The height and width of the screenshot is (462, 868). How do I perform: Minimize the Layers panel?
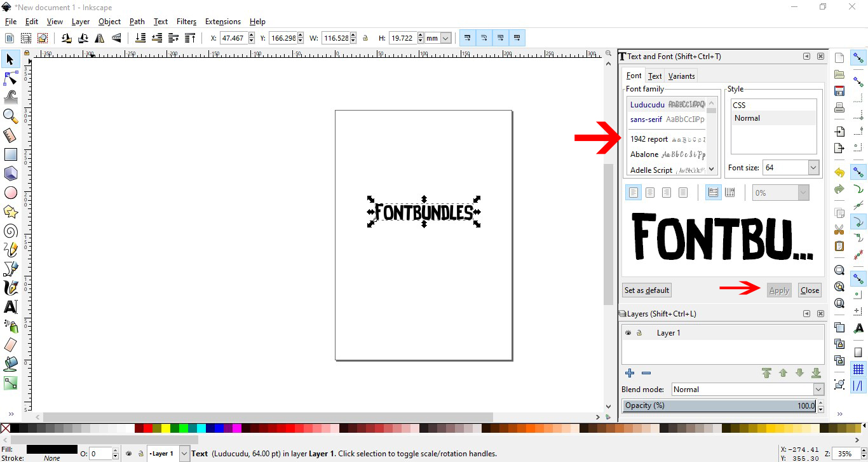806,313
